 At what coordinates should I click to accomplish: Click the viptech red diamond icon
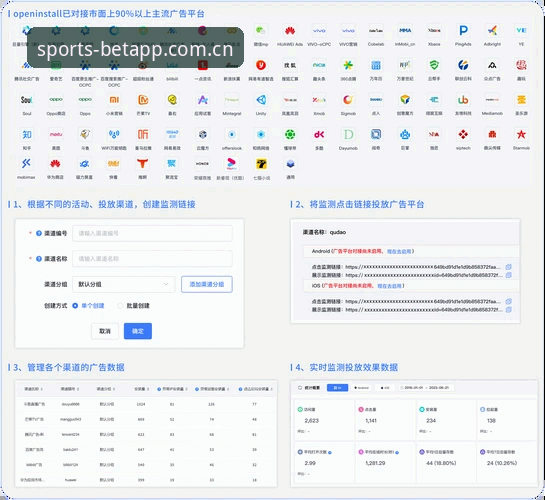[463, 134]
